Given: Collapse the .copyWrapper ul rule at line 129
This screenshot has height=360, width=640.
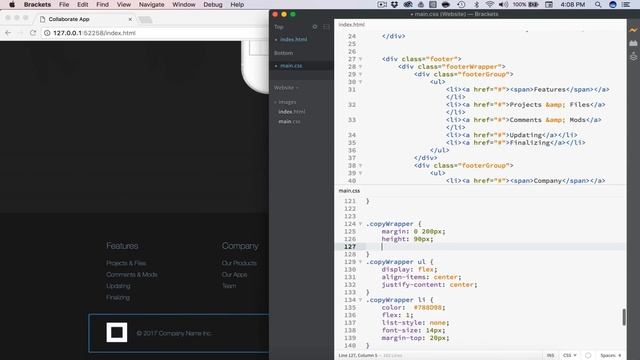Looking at the screenshot, I should (x=360, y=262).
